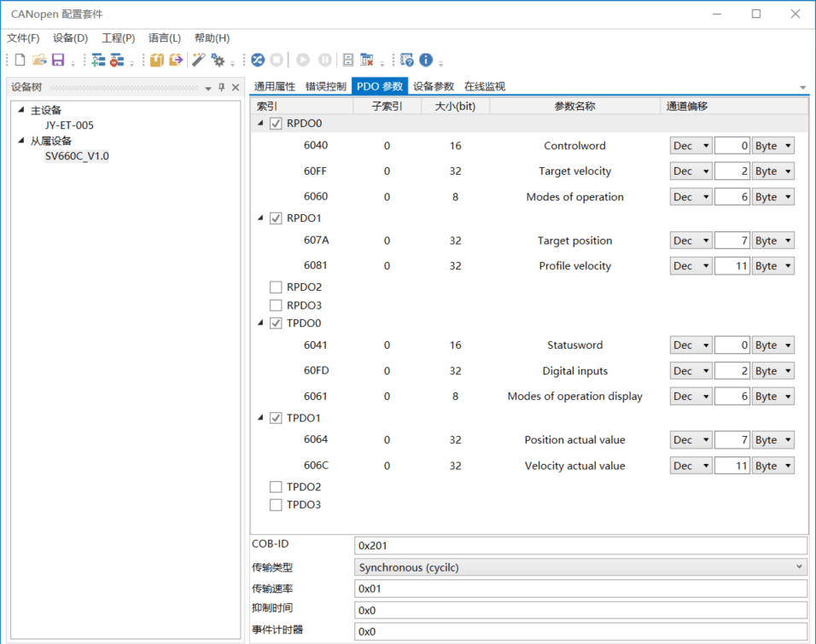Open the Dec dropdown for Controlword
The height and width of the screenshot is (644, 816).
tap(691, 146)
